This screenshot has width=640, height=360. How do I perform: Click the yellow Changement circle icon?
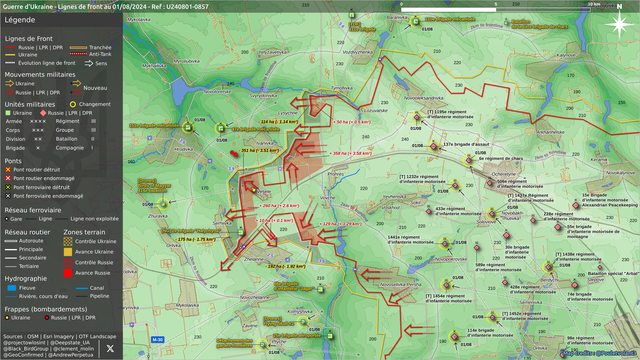point(73,104)
